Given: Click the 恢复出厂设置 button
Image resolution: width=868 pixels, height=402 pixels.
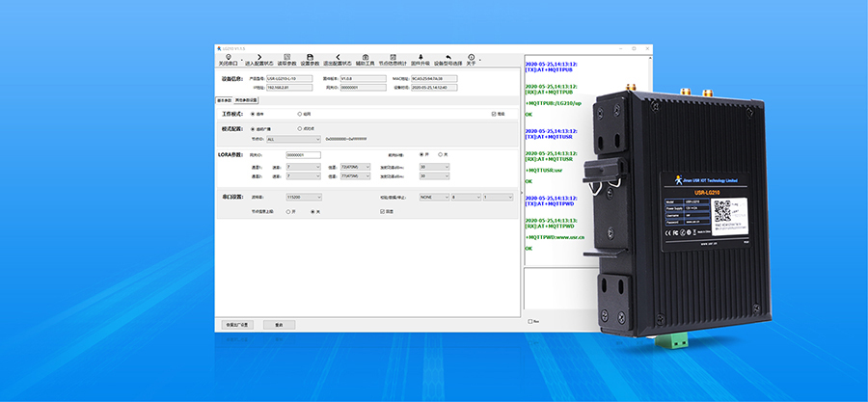Looking at the screenshot, I should click(236, 325).
